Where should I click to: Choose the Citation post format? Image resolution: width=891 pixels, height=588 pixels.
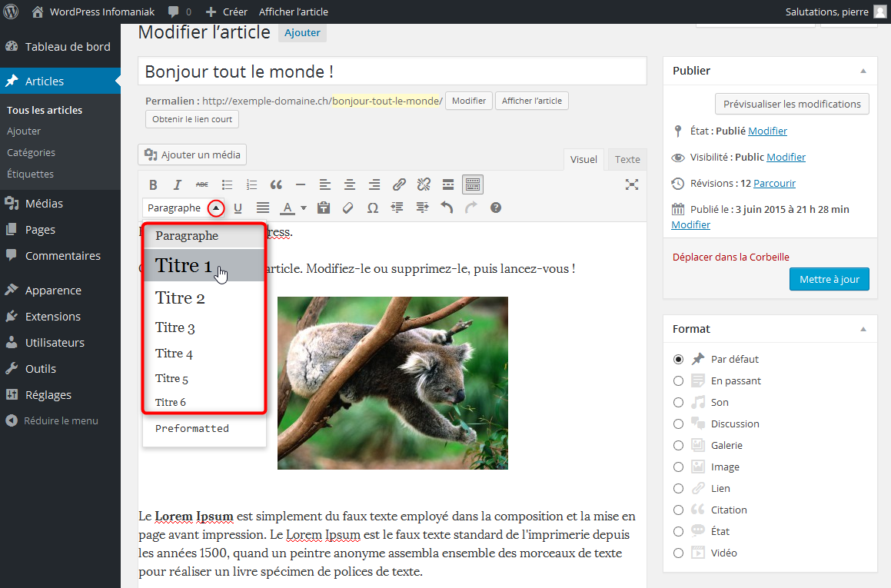[x=678, y=510]
